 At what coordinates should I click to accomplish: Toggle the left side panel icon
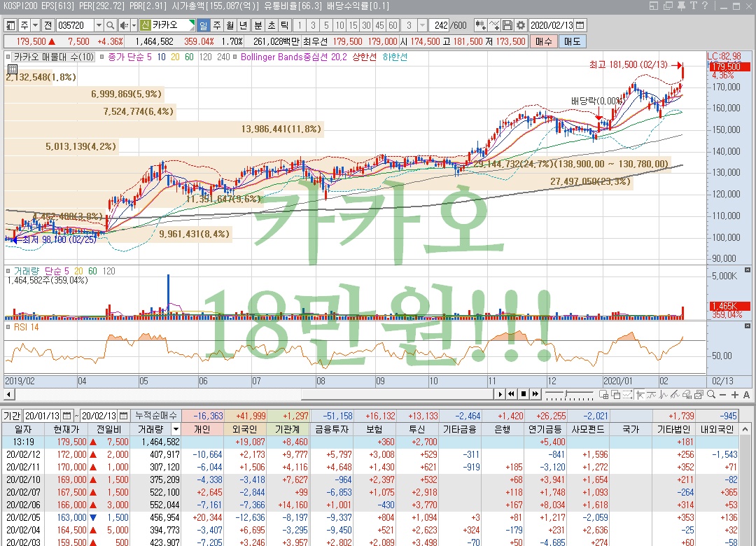pyautogui.click(x=10, y=26)
